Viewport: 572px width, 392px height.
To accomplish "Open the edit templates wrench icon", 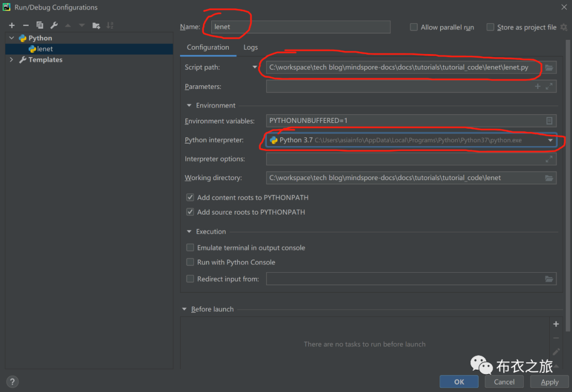I will [54, 25].
